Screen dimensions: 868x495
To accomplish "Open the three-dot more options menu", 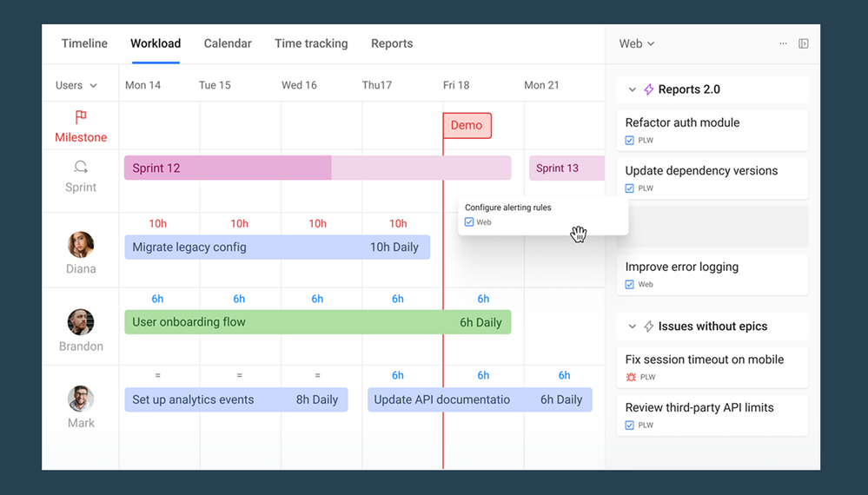I will pos(783,43).
